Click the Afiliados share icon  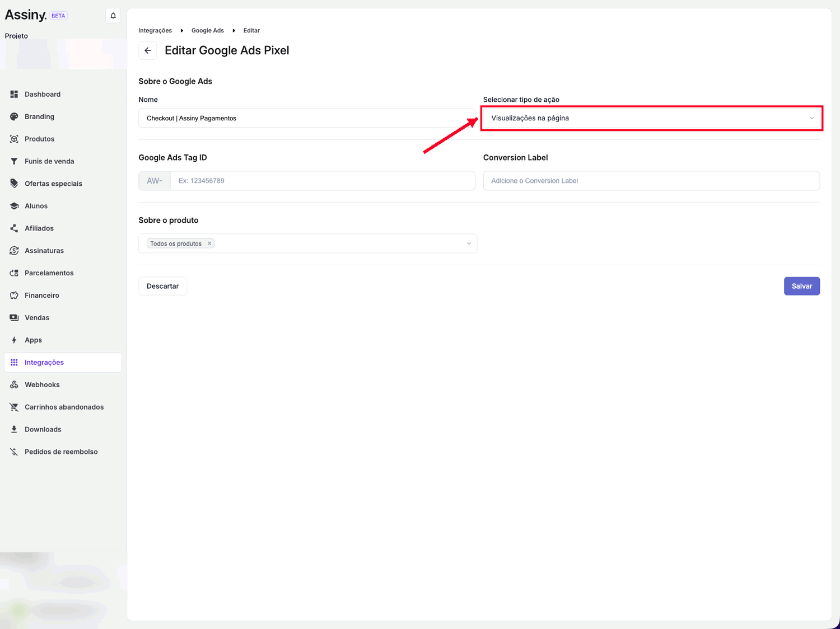click(x=14, y=228)
